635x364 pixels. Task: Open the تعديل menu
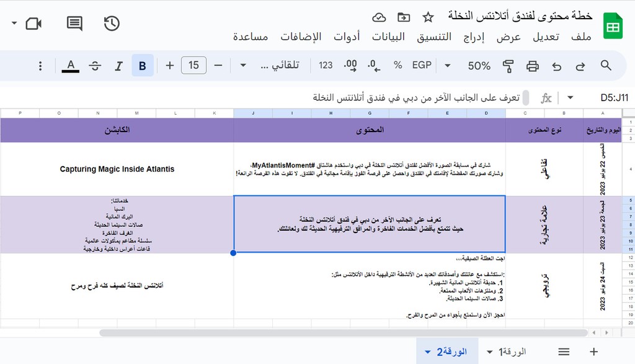point(546,37)
